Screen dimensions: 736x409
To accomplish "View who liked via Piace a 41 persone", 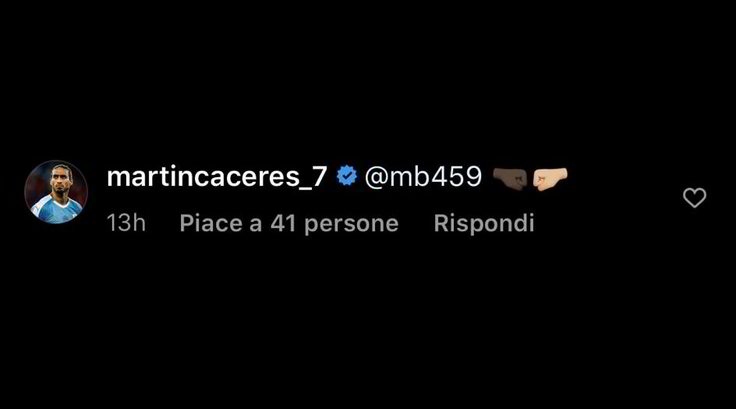I will tap(289, 223).
